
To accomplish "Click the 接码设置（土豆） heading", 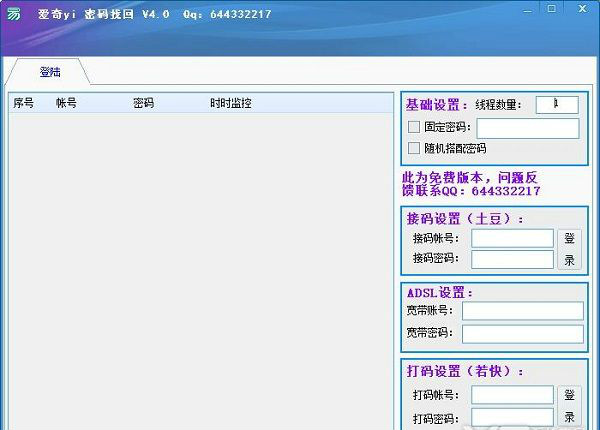I will click(465, 219).
